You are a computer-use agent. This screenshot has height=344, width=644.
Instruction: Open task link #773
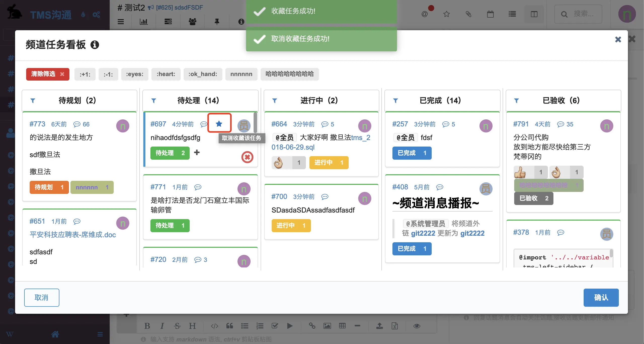click(37, 124)
